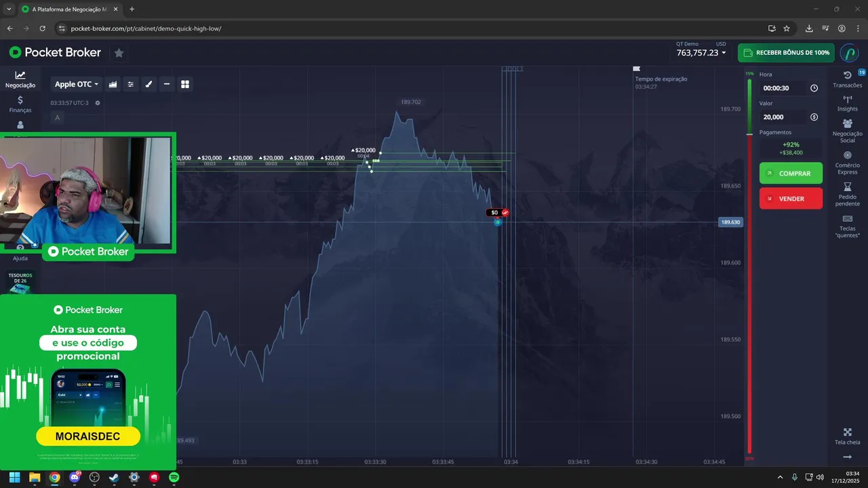Open File Explorer from the taskbar
868x488 pixels.
pos(35,477)
